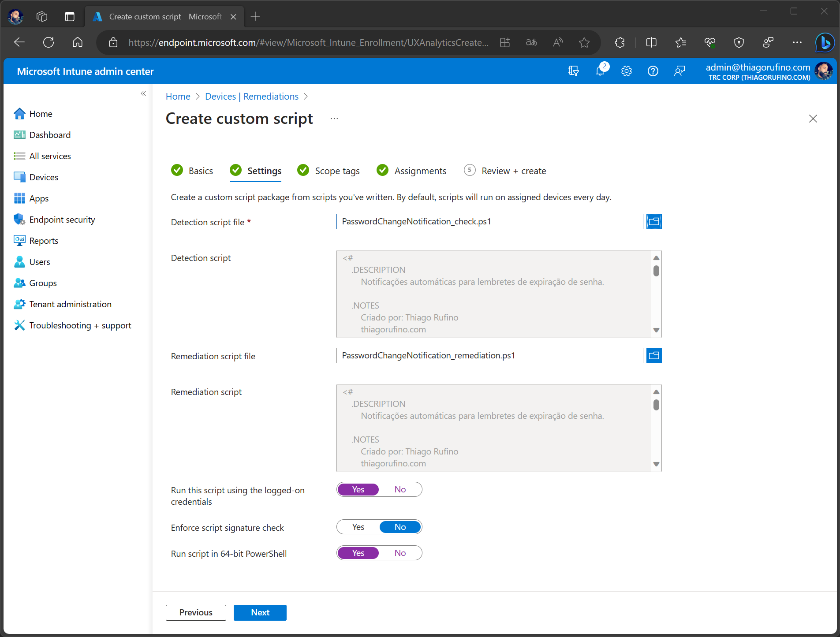Switch to the Scope tags tab
The width and height of the screenshot is (840, 637).
coord(329,171)
